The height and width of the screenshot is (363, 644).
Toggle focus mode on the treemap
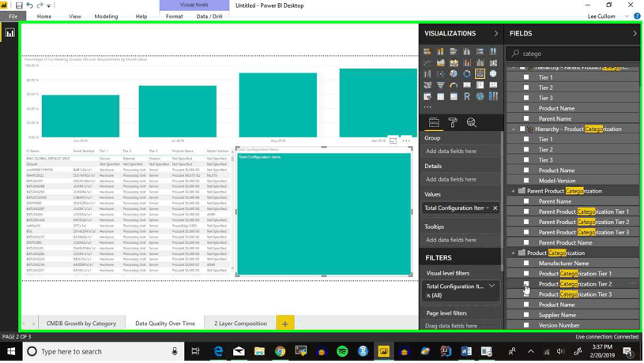coord(393,140)
